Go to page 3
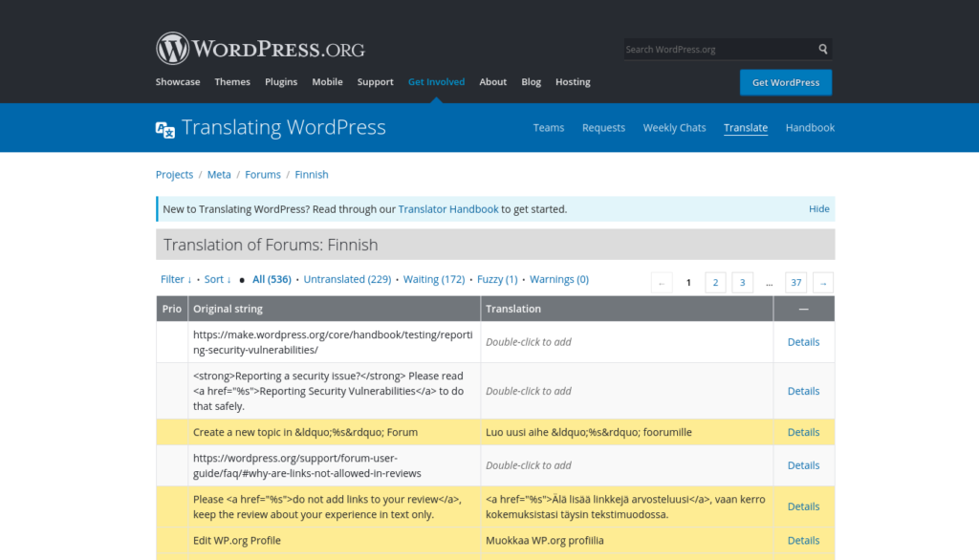Screen dimensions: 979x560 pyautogui.click(x=742, y=283)
